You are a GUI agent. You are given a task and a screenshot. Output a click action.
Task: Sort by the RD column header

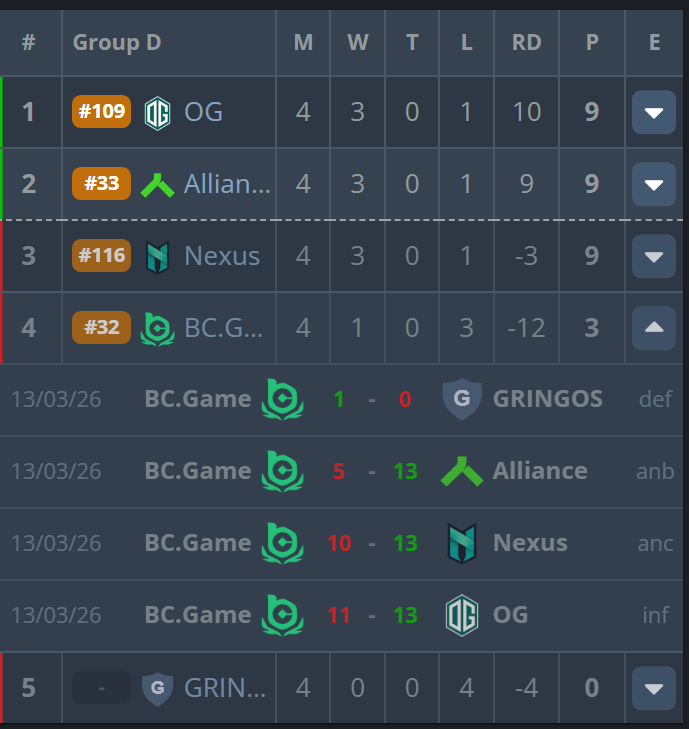pyautogui.click(x=526, y=43)
